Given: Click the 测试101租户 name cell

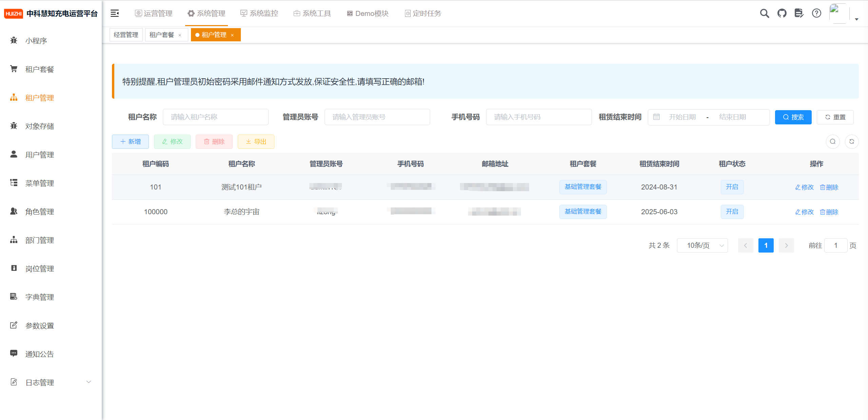Looking at the screenshot, I should click(x=242, y=187).
